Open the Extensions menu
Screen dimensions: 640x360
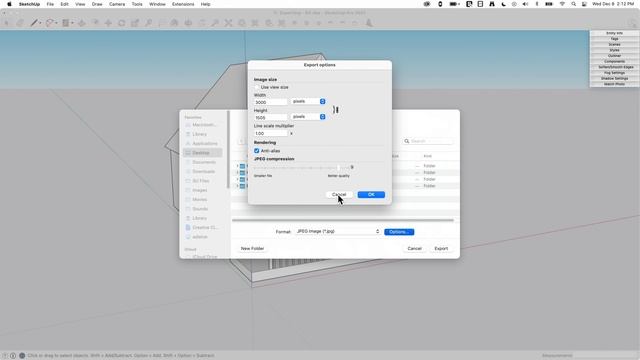(x=183, y=4)
